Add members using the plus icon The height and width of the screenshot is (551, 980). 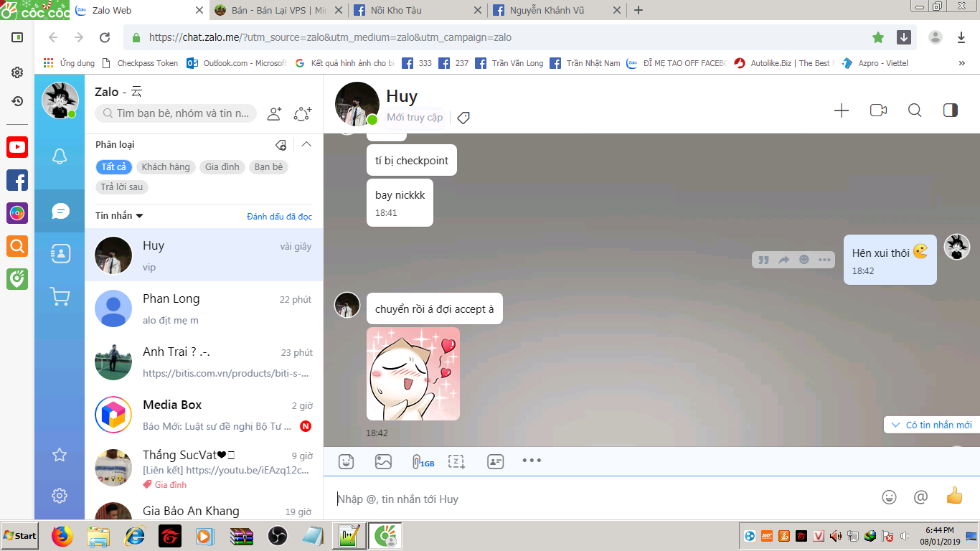tap(842, 110)
